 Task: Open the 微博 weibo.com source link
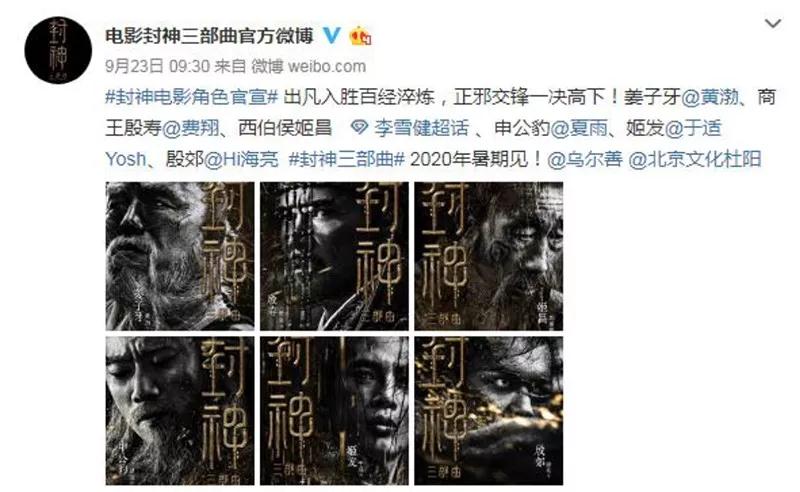[x=309, y=66]
